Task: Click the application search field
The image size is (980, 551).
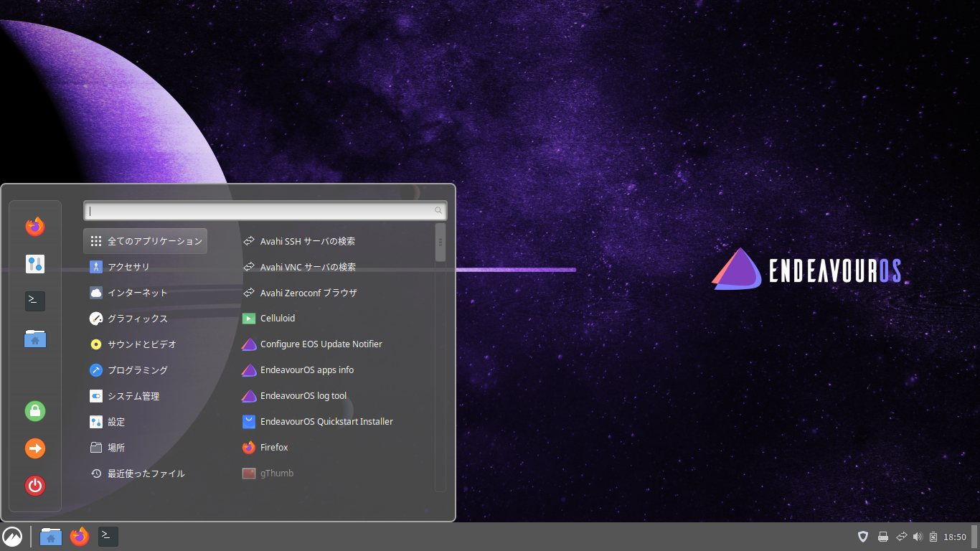Action: pos(265,211)
